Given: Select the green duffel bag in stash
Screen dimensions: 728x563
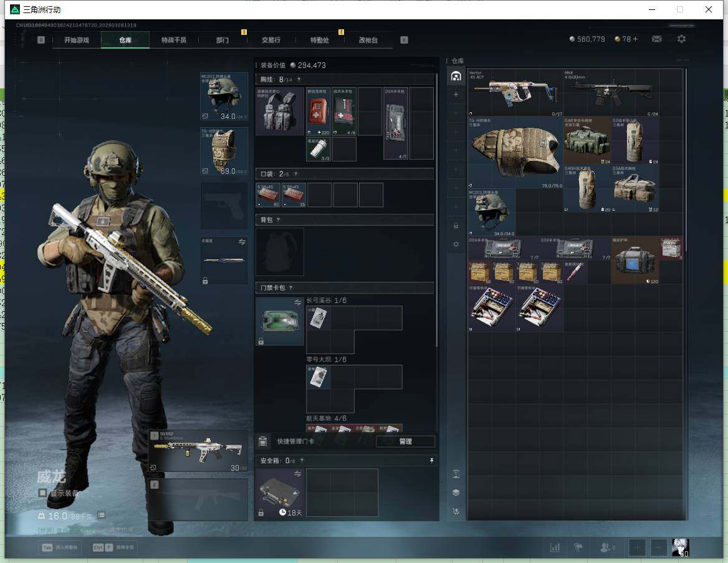Looking at the screenshot, I should coord(587,141).
